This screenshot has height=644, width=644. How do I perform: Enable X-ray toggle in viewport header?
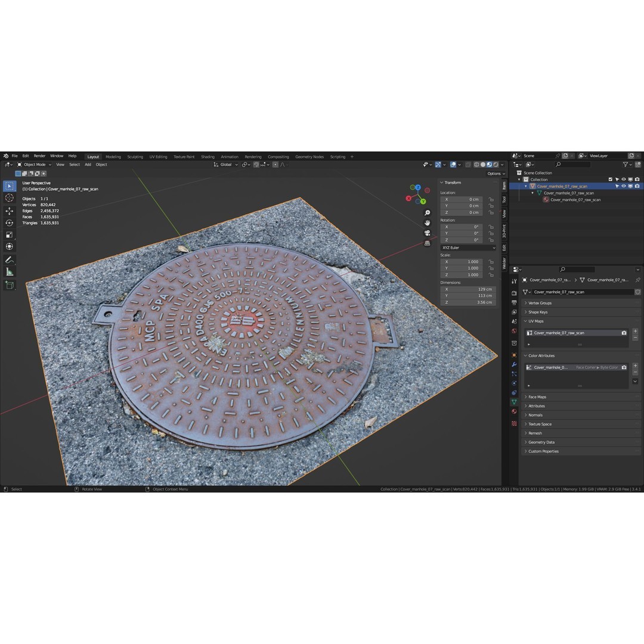tap(468, 165)
